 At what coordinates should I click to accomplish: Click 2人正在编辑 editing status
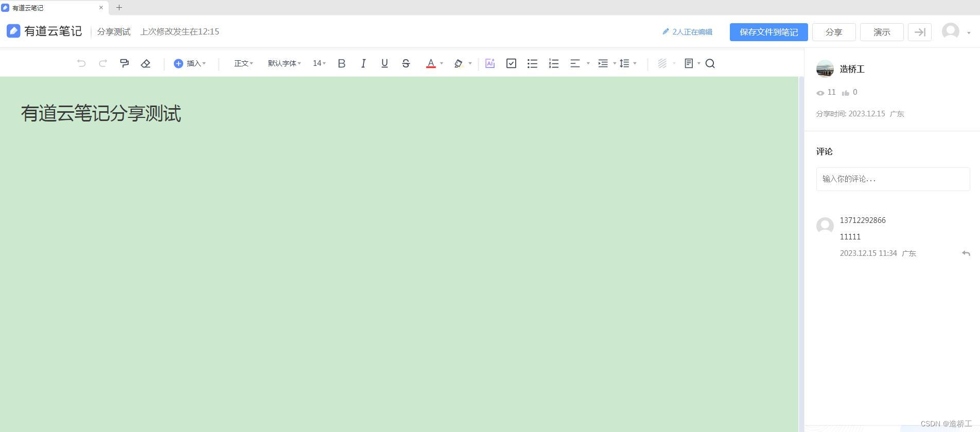(x=687, y=32)
